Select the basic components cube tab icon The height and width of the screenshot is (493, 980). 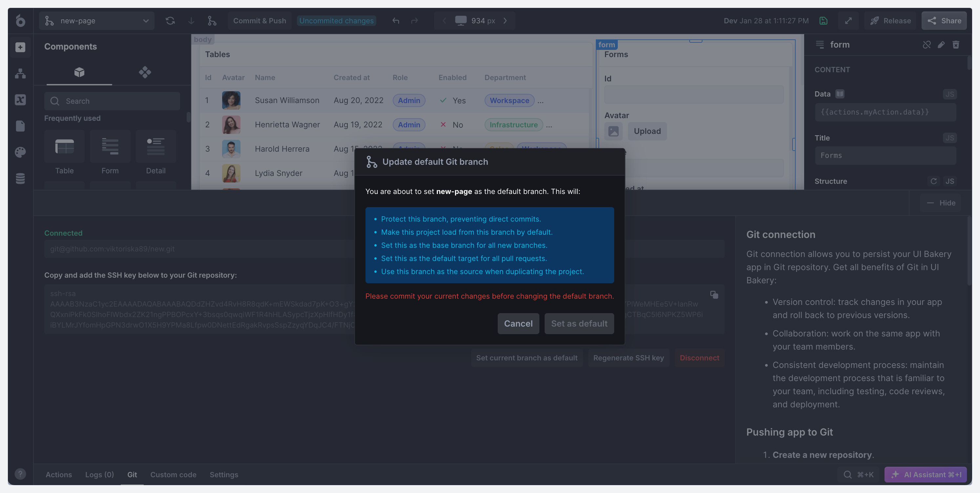[79, 72]
